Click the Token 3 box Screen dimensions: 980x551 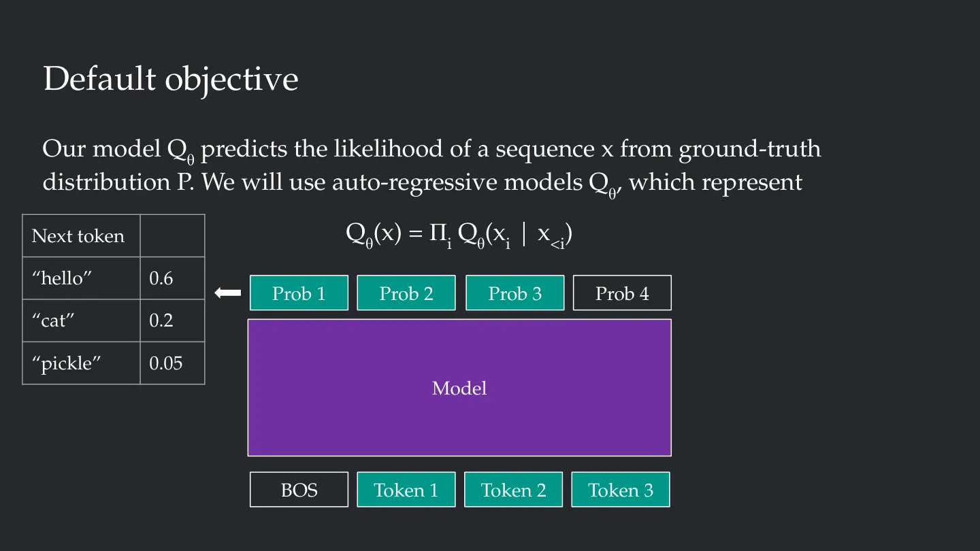click(x=621, y=490)
